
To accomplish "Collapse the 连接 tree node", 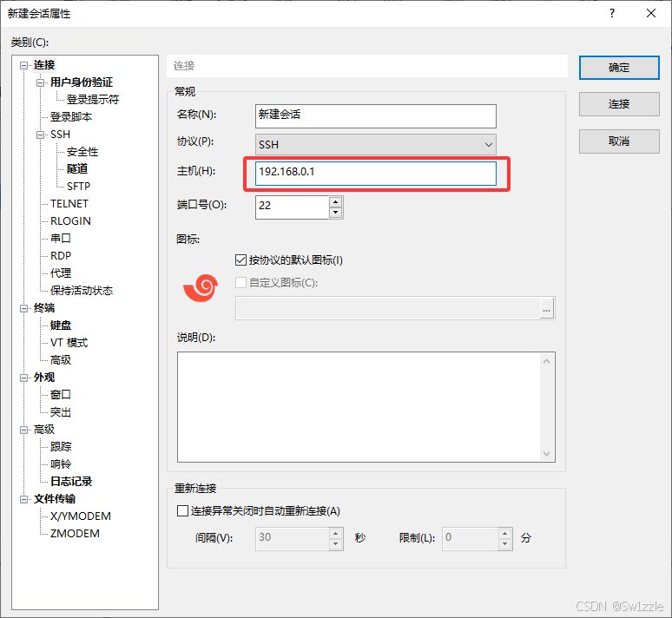I will point(23,66).
